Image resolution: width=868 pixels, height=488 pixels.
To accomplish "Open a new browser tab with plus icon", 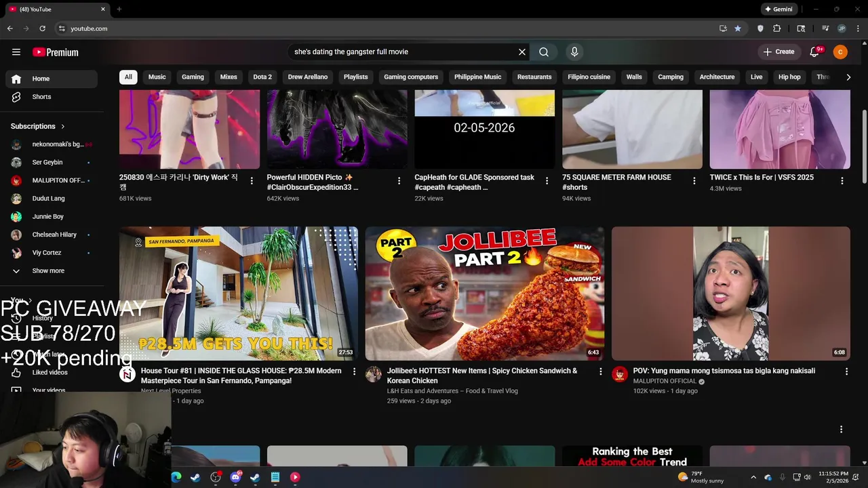I will [119, 9].
